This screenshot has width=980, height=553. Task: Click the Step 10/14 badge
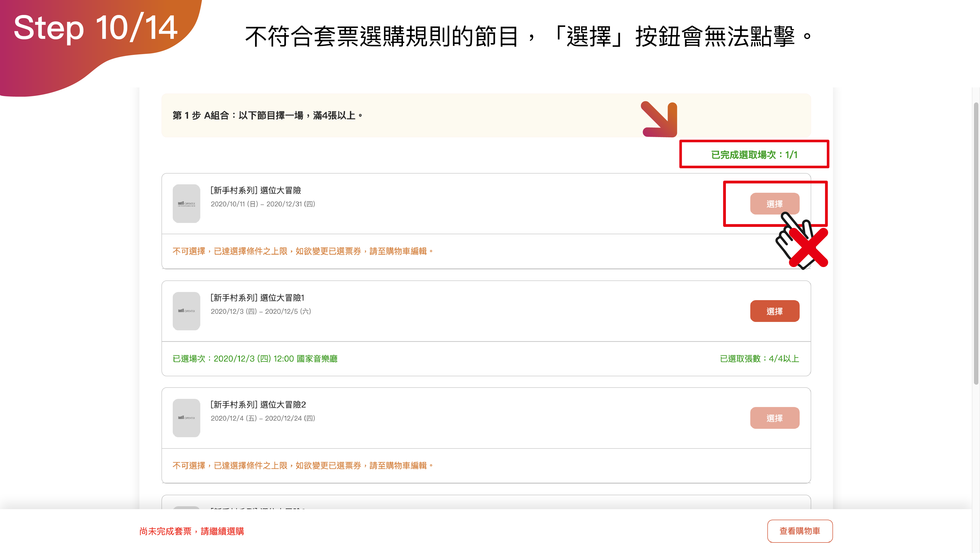click(95, 29)
